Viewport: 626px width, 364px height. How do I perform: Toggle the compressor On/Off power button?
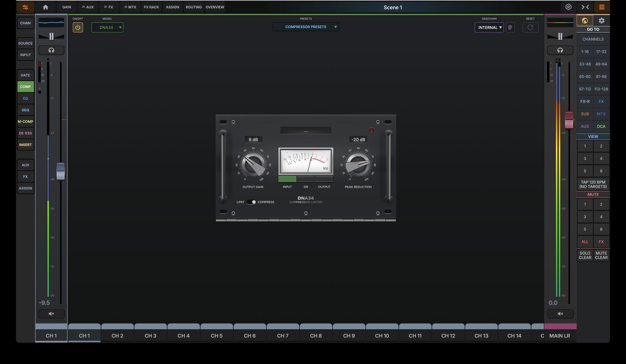tap(78, 27)
